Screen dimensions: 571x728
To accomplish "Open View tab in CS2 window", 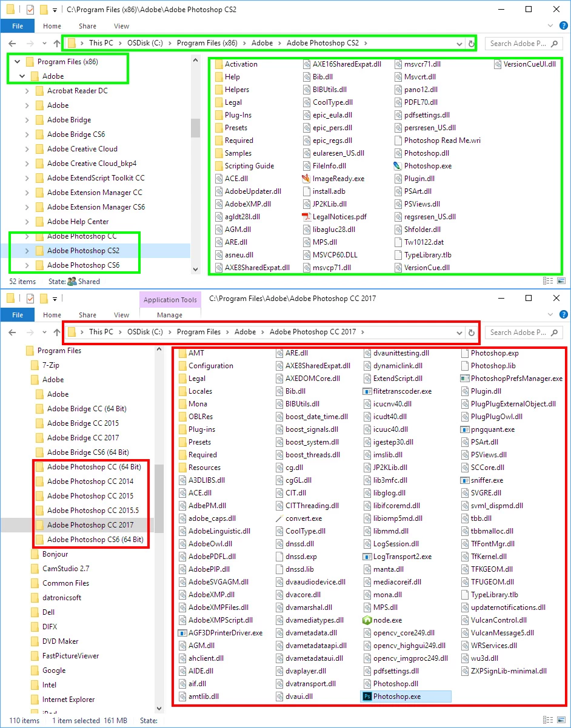I will point(121,26).
